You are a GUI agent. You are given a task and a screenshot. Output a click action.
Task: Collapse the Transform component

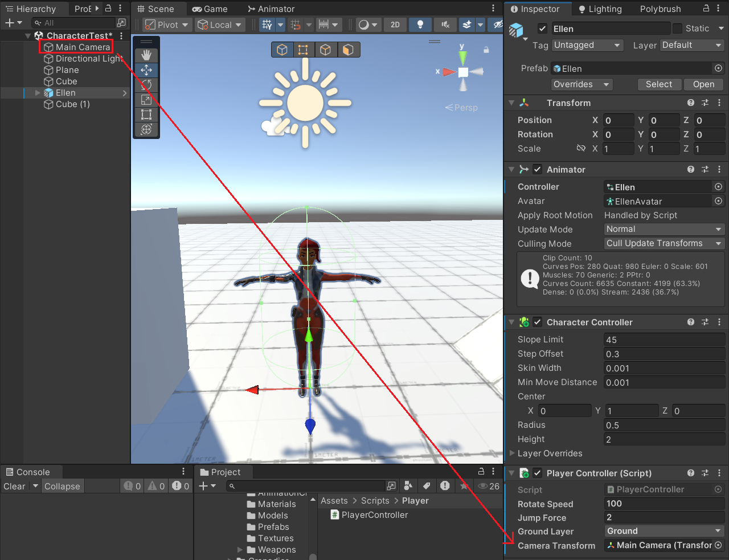511,103
